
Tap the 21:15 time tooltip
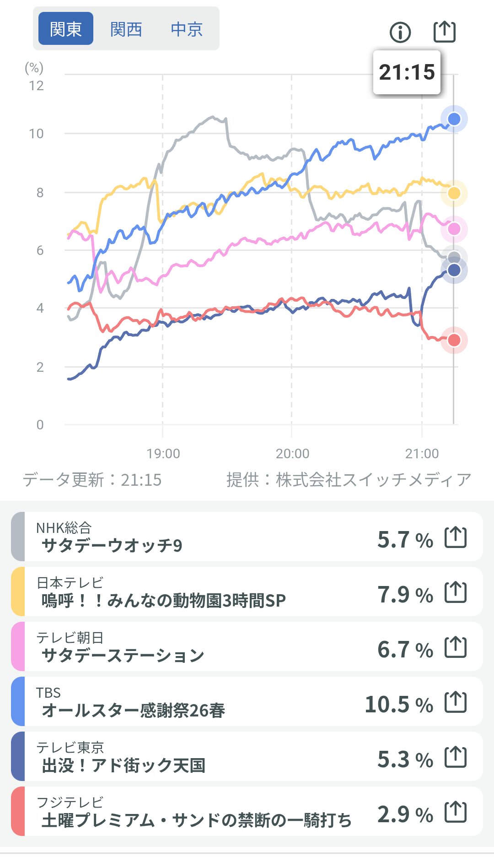[407, 72]
